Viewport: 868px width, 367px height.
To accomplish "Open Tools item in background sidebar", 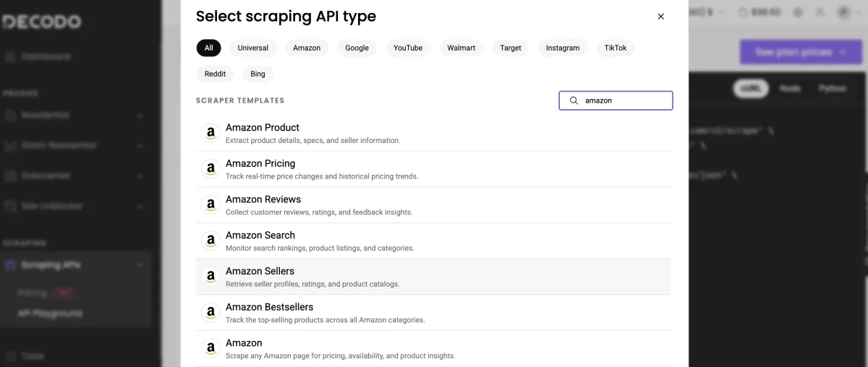I will pyautogui.click(x=33, y=356).
